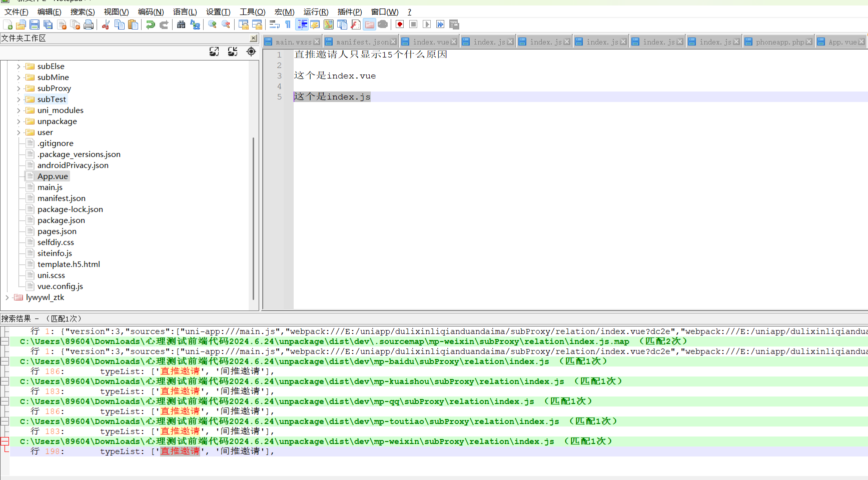Run macro multiple times icon
Image resolution: width=868 pixels, height=480 pixels.
click(440, 24)
